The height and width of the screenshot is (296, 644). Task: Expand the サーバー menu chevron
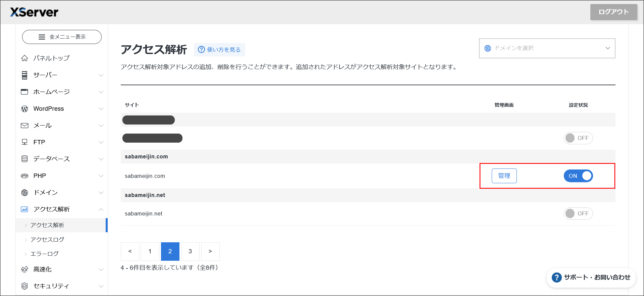coord(101,75)
